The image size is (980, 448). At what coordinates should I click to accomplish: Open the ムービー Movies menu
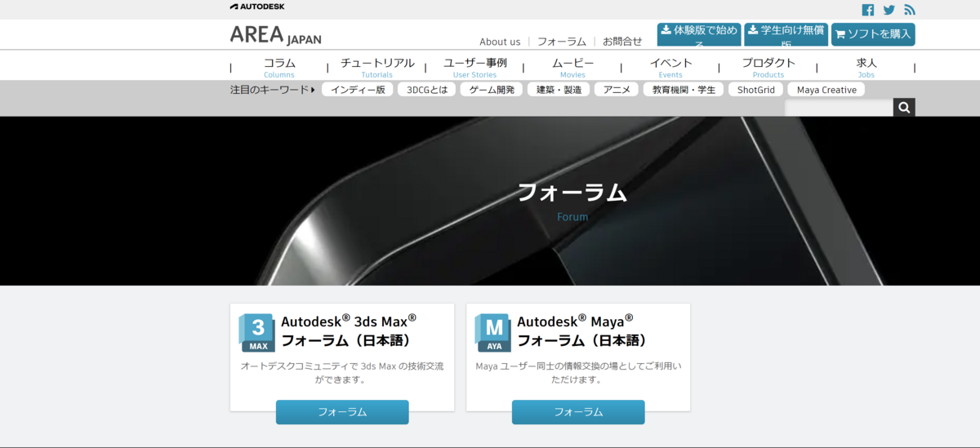pos(572,67)
